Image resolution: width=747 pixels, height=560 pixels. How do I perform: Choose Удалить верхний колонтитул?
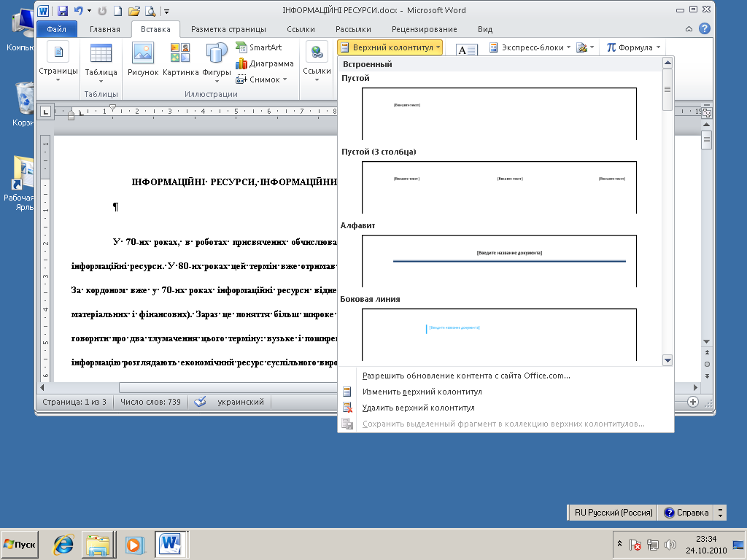(505, 408)
